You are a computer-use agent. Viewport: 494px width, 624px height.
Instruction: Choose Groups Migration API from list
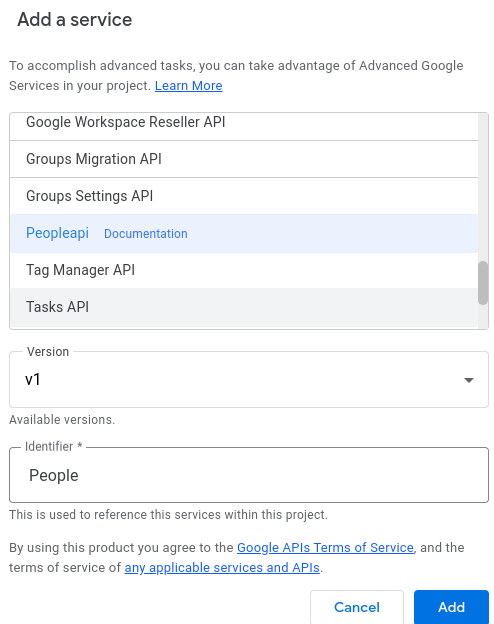click(x=244, y=159)
